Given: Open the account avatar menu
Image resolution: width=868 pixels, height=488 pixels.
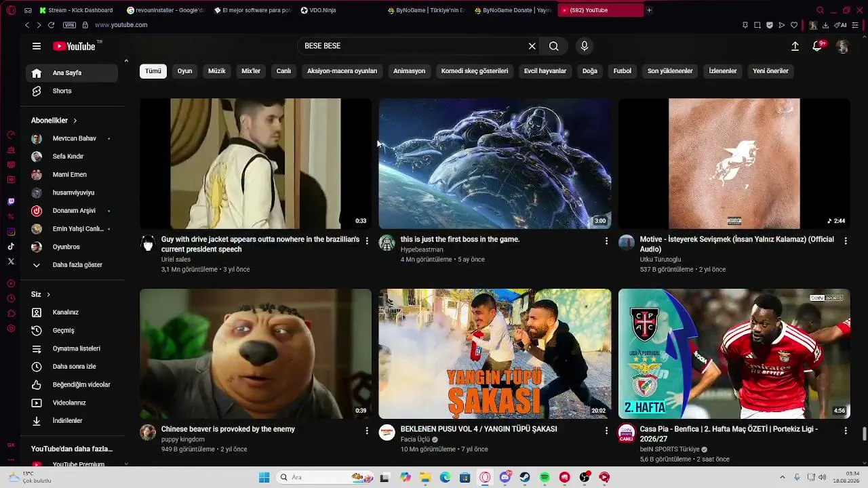Looking at the screenshot, I should [x=843, y=46].
